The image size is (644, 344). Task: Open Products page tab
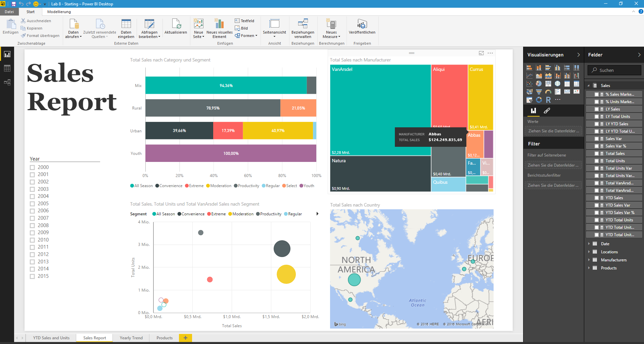(165, 338)
